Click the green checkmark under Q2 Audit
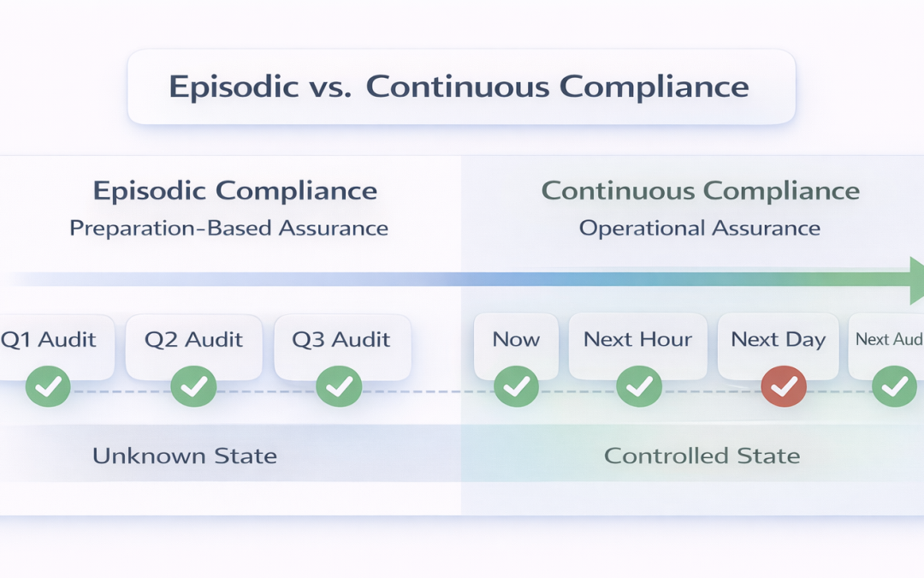The height and width of the screenshot is (578, 924). (x=193, y=387)
